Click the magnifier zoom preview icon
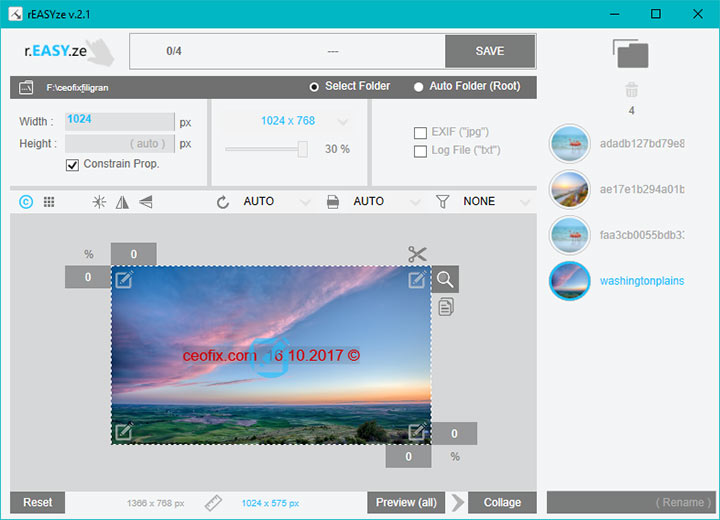Viewport: 720px width, 520px height. [x=445, y=279]
